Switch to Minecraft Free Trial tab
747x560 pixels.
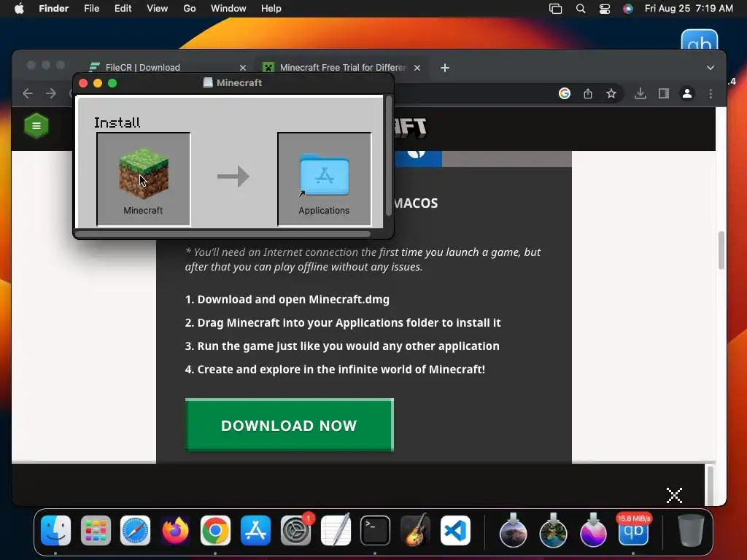coord(343,68)
